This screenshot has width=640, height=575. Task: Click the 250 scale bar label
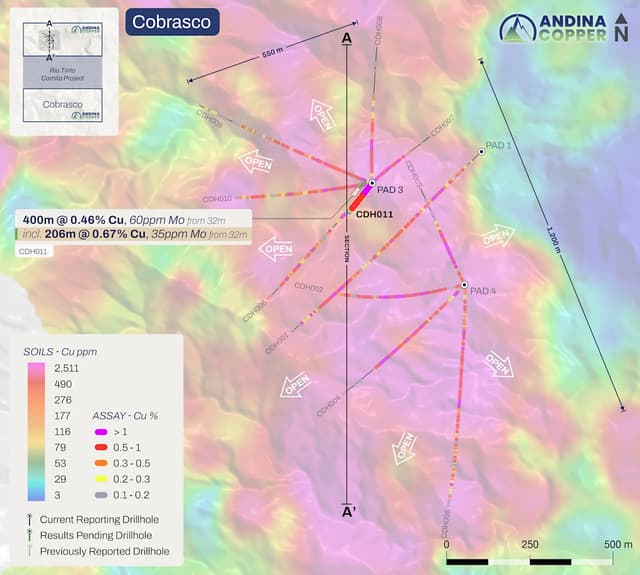[529, 544]
